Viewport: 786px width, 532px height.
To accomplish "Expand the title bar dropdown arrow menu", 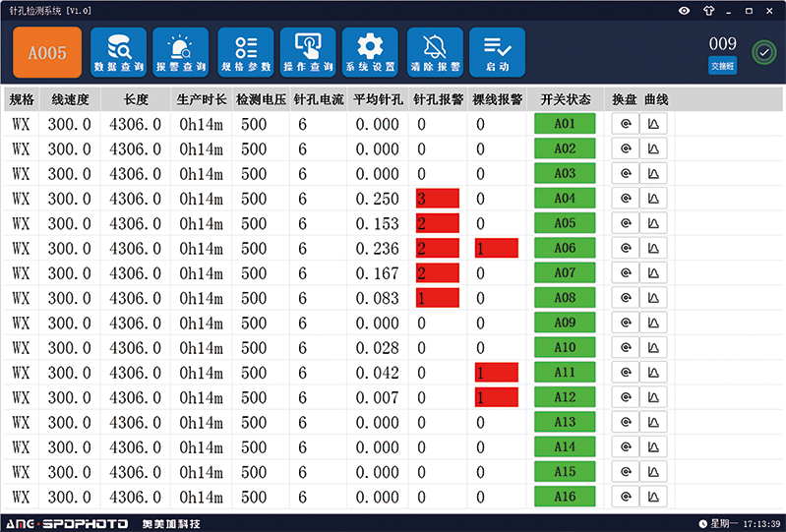I will (728, 9).
